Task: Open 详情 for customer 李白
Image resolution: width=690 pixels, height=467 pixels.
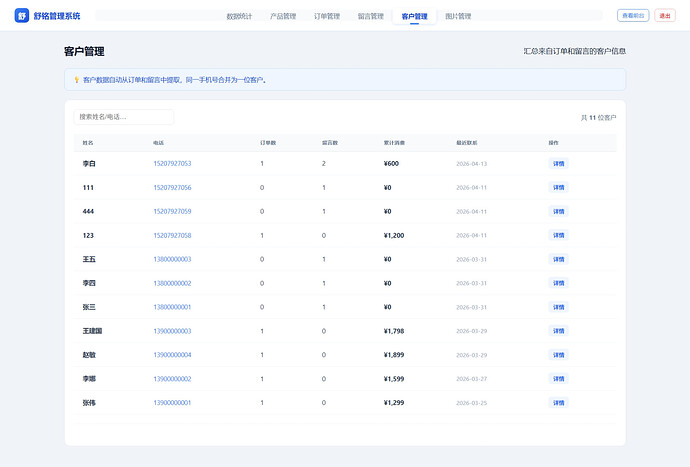Action: [x=558, y=163]
